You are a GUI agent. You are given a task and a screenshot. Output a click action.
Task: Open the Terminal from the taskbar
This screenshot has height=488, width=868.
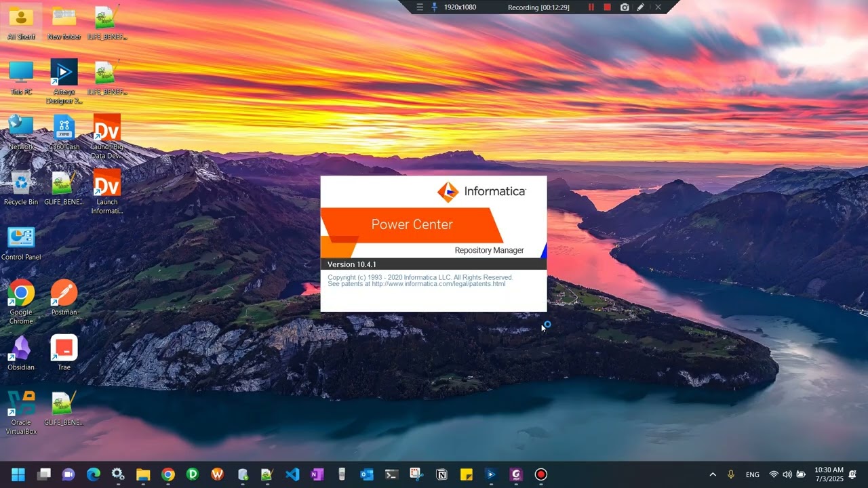pos(391,474)
